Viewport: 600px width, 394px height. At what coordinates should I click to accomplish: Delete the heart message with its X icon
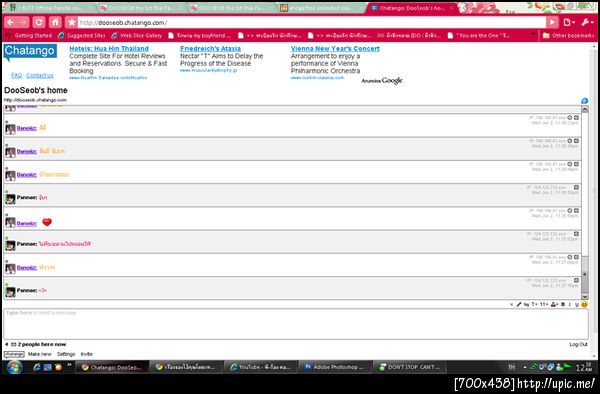[x=576, y=211]
